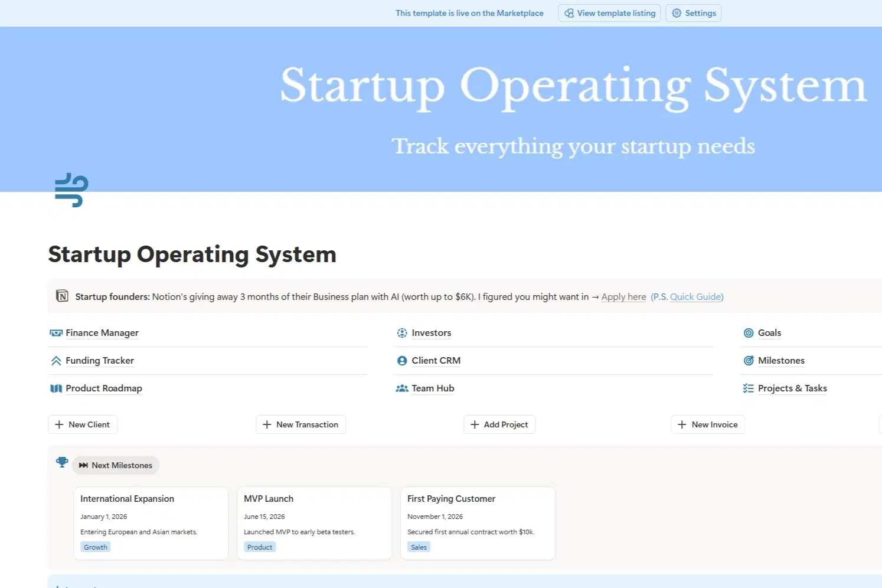This screenshot has height=588, width=882.
Task: Open the MVP Launch milestone card
Action: tap(314, 522)
